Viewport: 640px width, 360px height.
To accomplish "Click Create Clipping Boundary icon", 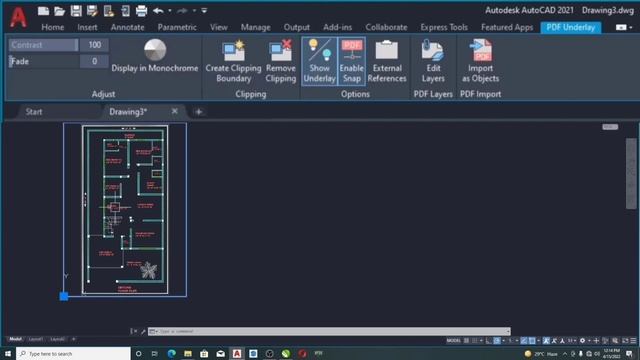I will [233, 50].
